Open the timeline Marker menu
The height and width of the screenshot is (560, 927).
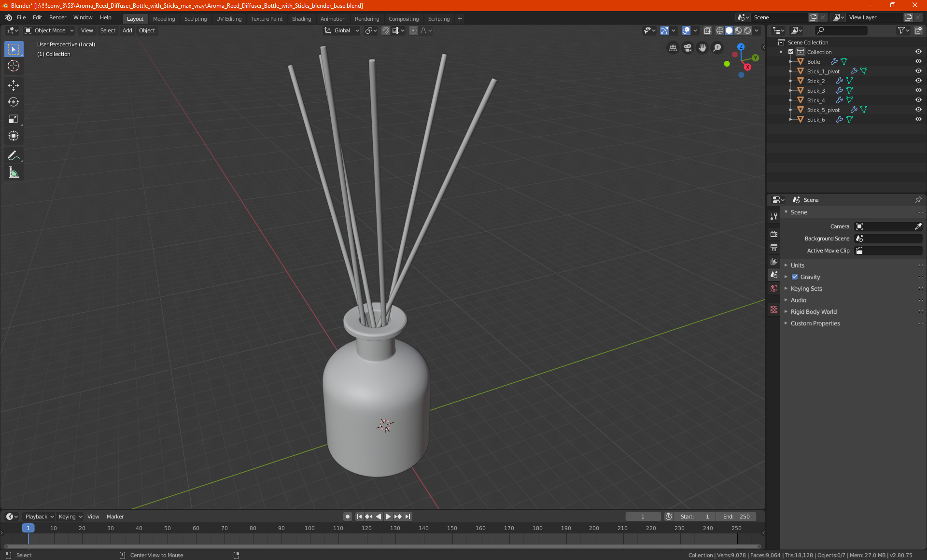115,517
